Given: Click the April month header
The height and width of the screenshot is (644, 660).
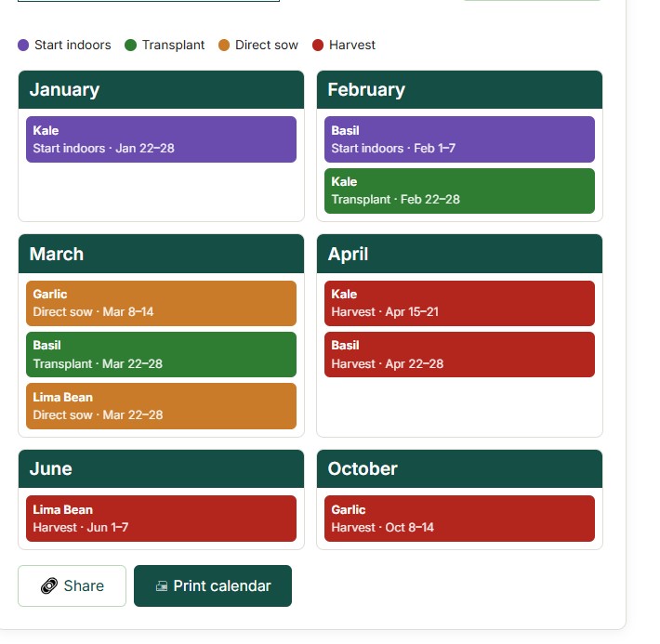Looking at the screenshot, I should (x=459, y=254).
